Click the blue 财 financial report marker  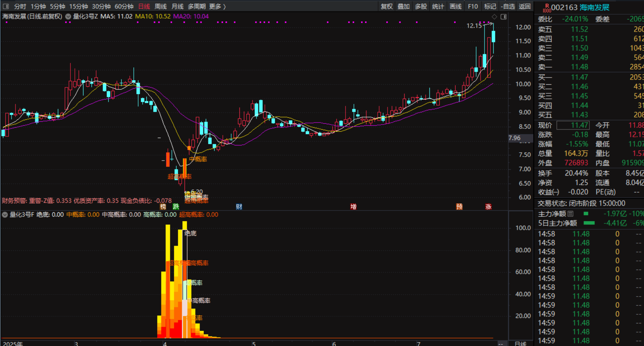(239, 207)
